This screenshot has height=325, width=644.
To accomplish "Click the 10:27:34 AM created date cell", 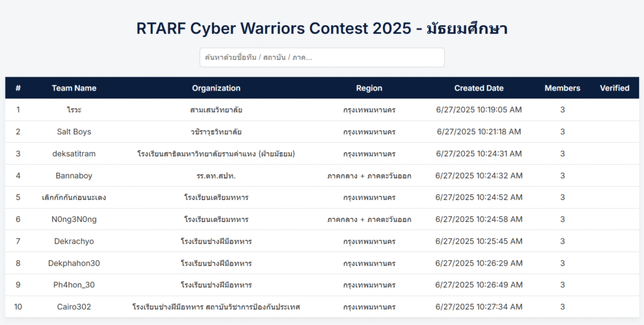I will [479, 307].
